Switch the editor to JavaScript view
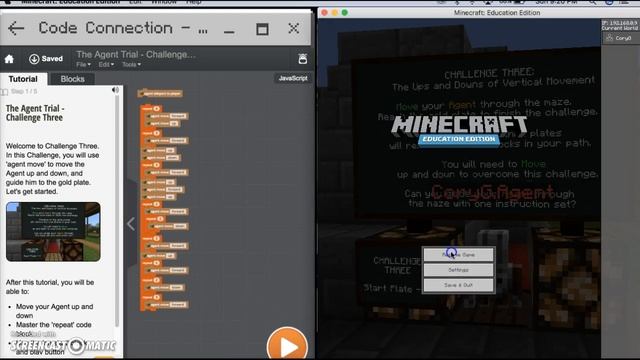The image size is (640, 360). click(293, 78)
